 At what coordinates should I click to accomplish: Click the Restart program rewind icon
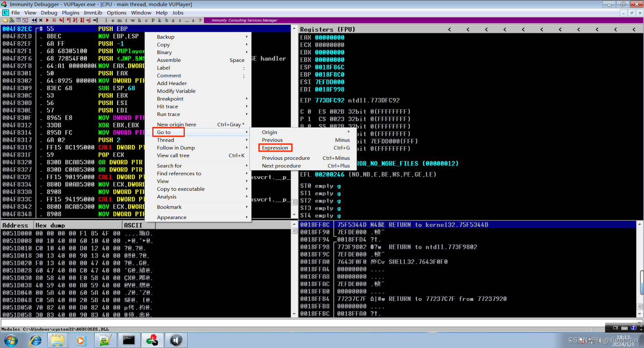(x=34, y=20)
